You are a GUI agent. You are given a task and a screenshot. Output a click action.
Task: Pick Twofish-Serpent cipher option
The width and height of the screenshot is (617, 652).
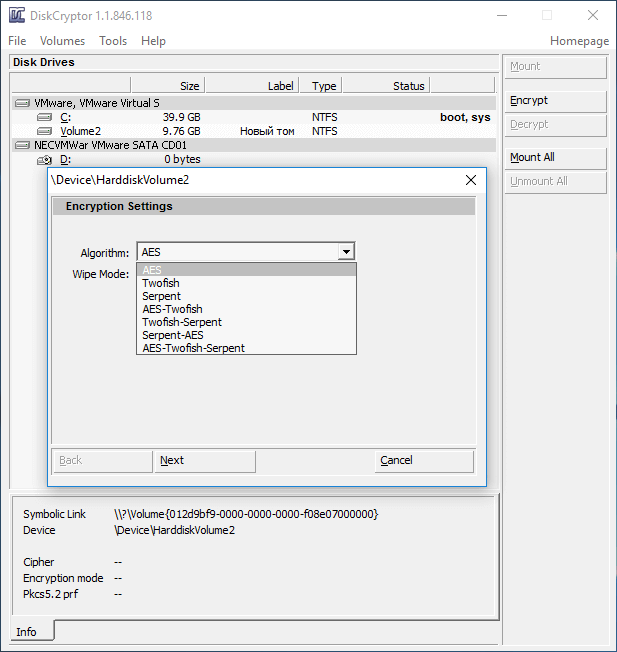[247, 322]
